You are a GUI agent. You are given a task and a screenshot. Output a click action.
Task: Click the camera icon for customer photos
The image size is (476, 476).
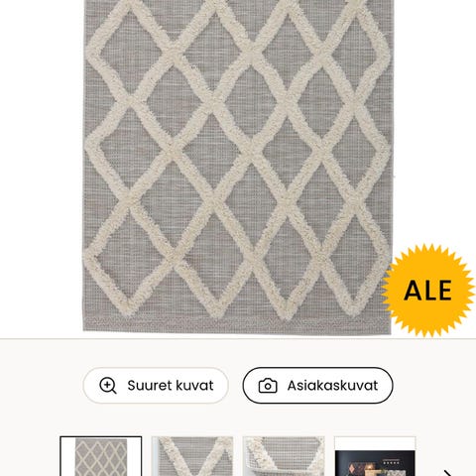tap(268, 386)
